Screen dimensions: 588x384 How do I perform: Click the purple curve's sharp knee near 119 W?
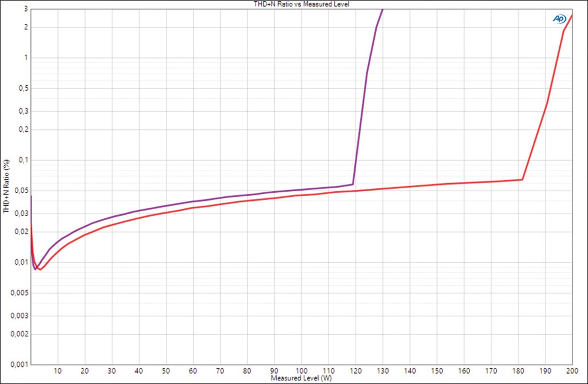point(353,184)
